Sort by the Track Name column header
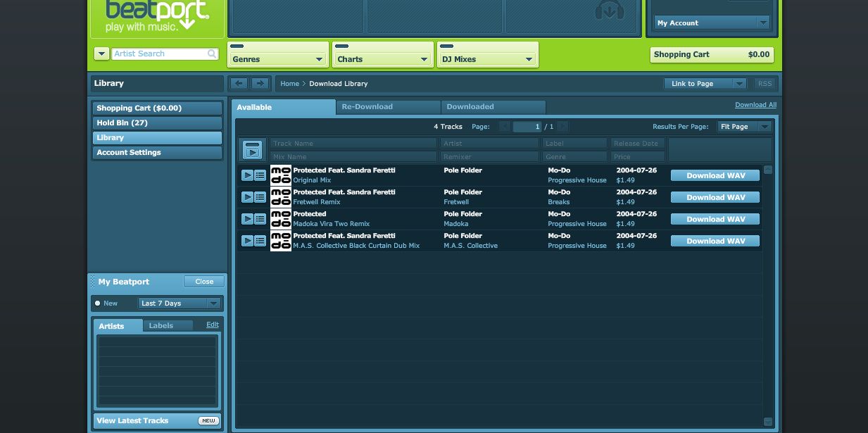Viewport: 868px width, 433px height. point(353,143)
